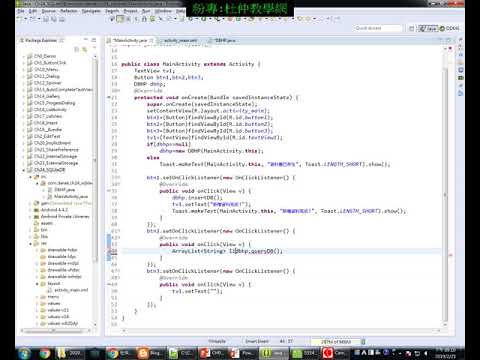Click the Save All toolbar icon
480x360 pixels.
53,19
